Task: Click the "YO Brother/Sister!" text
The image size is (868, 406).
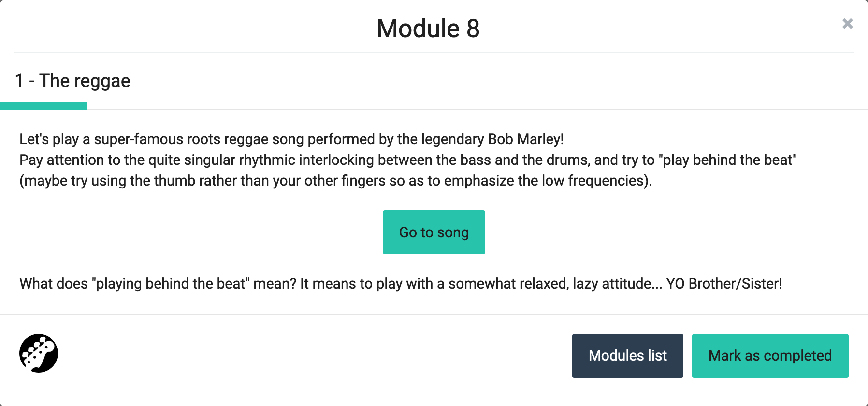Action: [x=724, y=284]
